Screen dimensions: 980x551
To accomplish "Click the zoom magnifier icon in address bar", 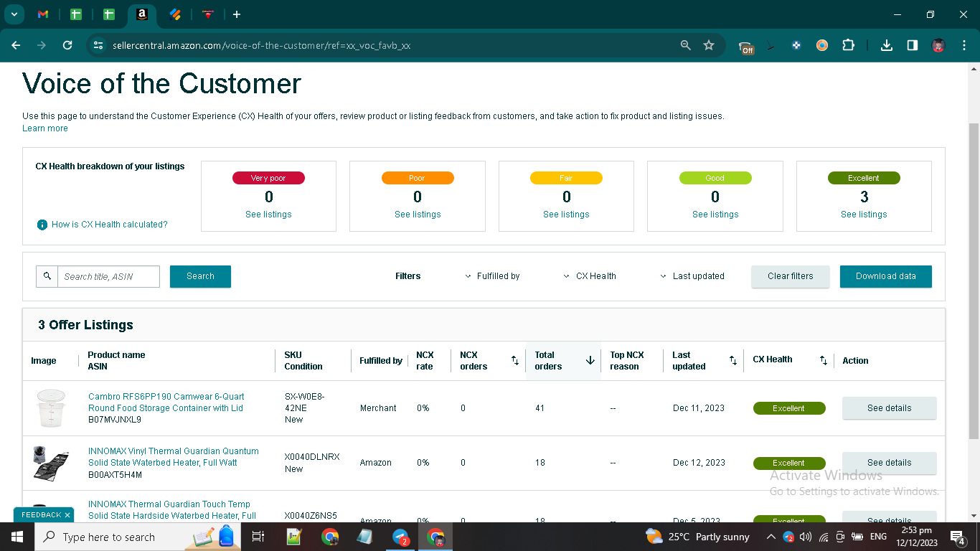I will coord(686,45).
